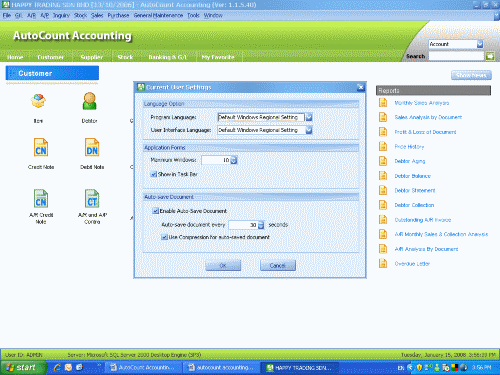Open the Debit Note DN icon
Viewport: 500px width, 375px height.
click(92, 147)
